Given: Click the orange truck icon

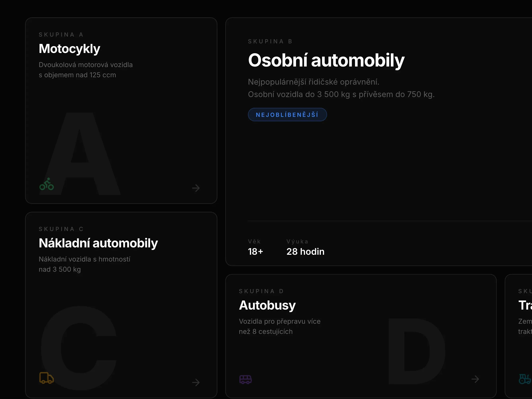Looking at the screenshot, I should pos(46,378).
